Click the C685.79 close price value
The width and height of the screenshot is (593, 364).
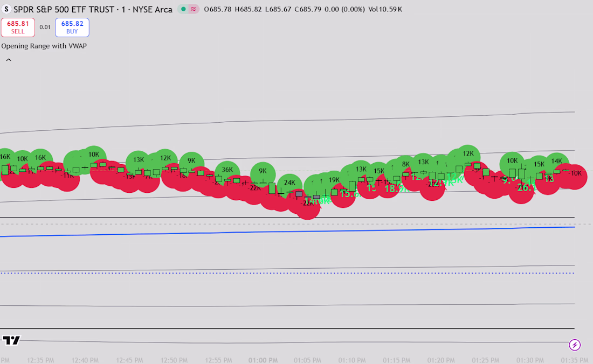coord(307,9)
